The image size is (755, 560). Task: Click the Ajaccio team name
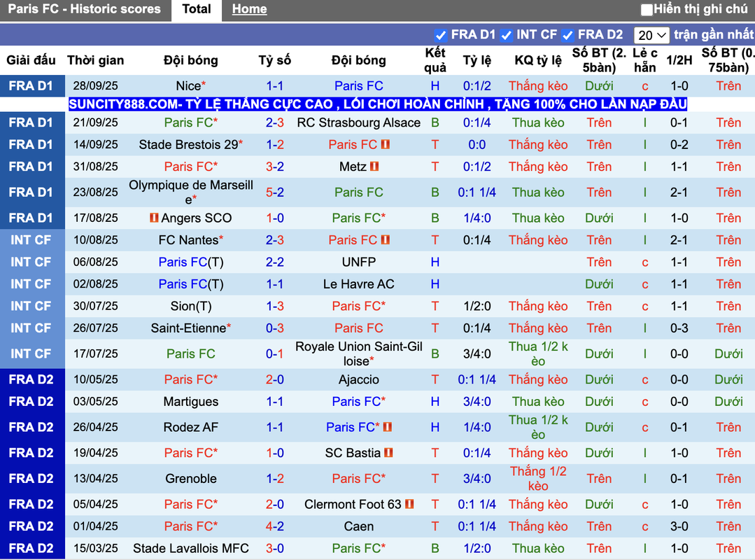pos(359,379)
